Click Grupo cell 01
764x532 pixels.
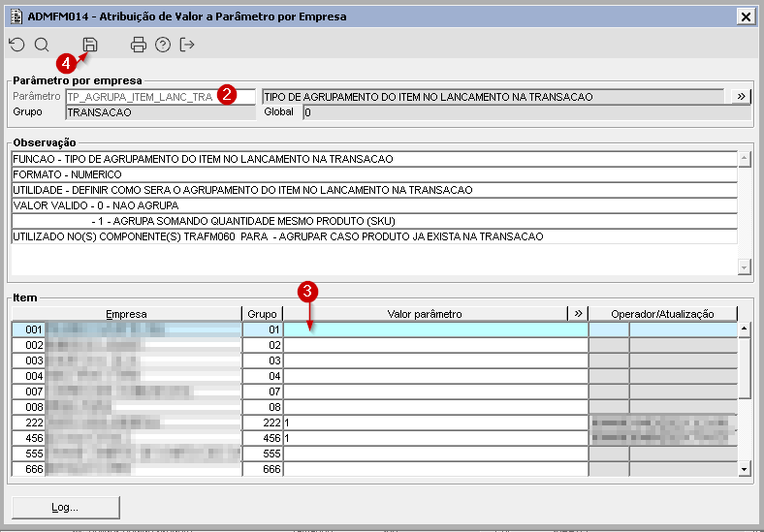click(x=263, y=329)
